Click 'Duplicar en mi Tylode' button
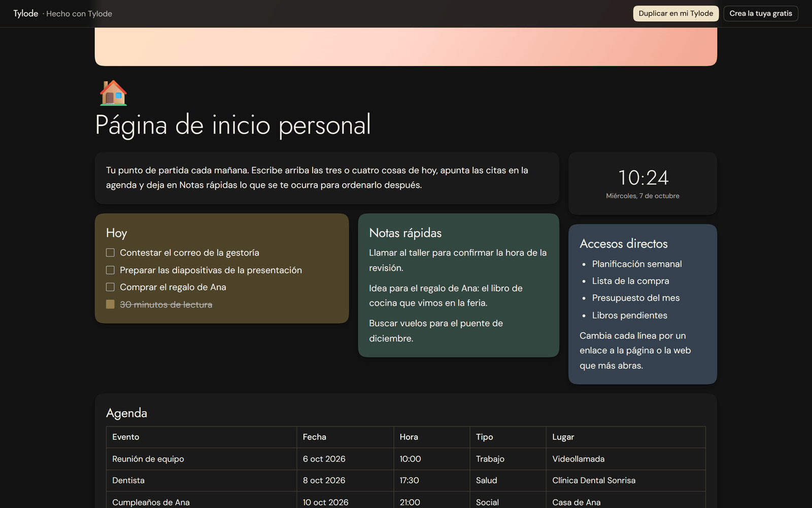 coord(675,13)
